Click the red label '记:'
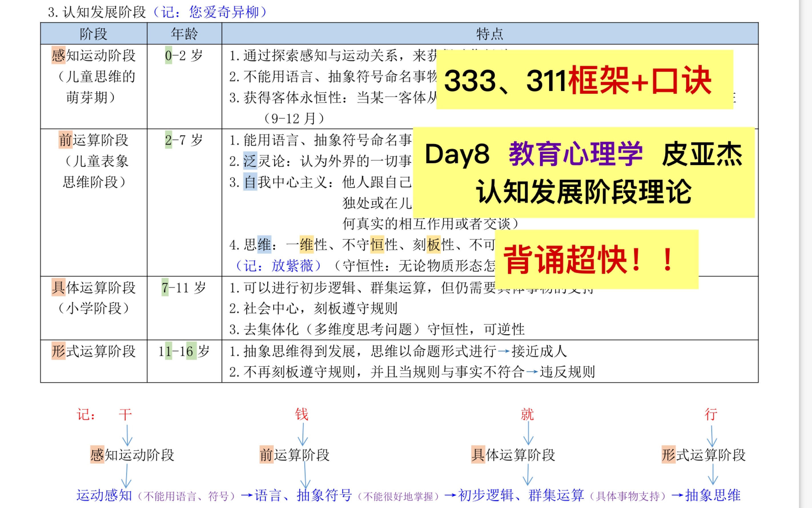 [x=86, y=415]
